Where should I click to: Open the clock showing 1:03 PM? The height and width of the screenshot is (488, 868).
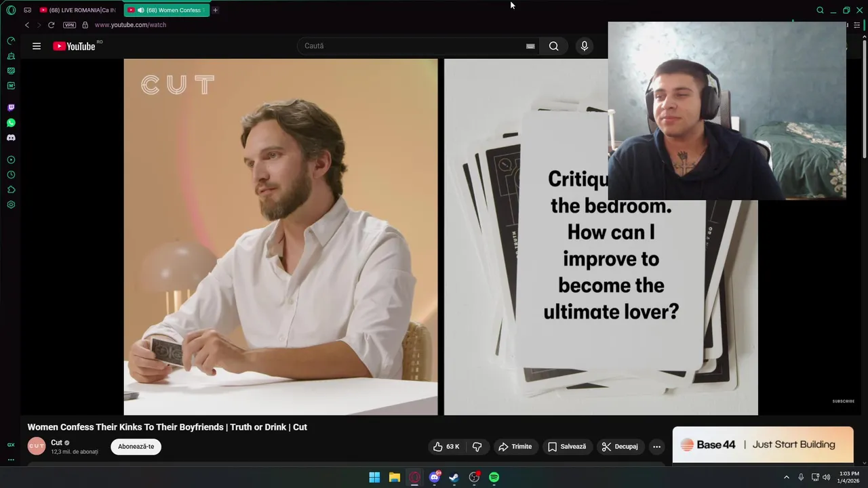[849, 477]
